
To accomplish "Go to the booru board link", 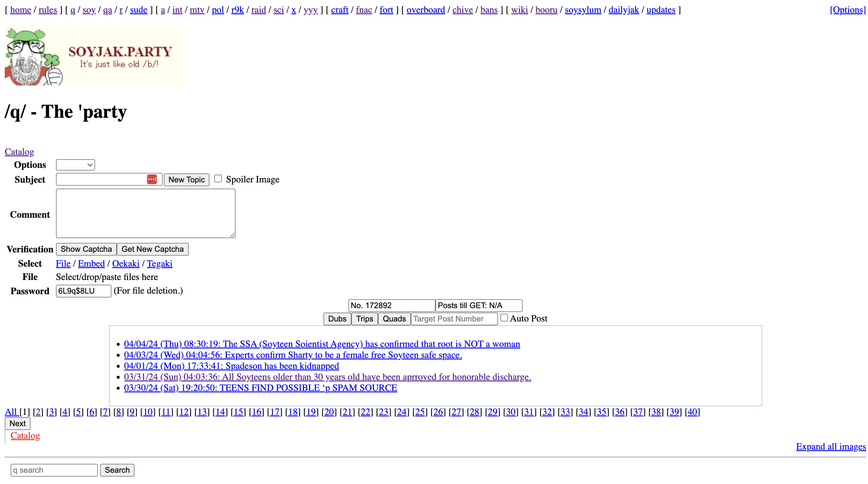I will coord(546,10).
